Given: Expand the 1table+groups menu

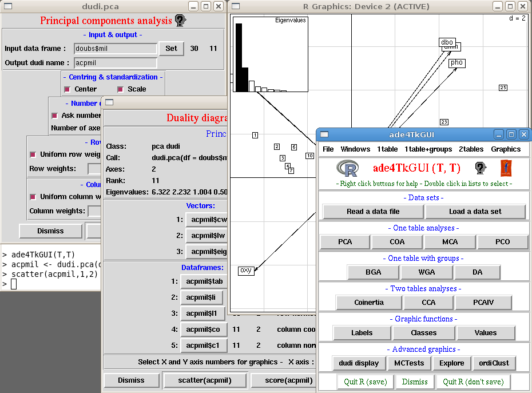Looking at the screenshot, I should [x=428, y=149].
